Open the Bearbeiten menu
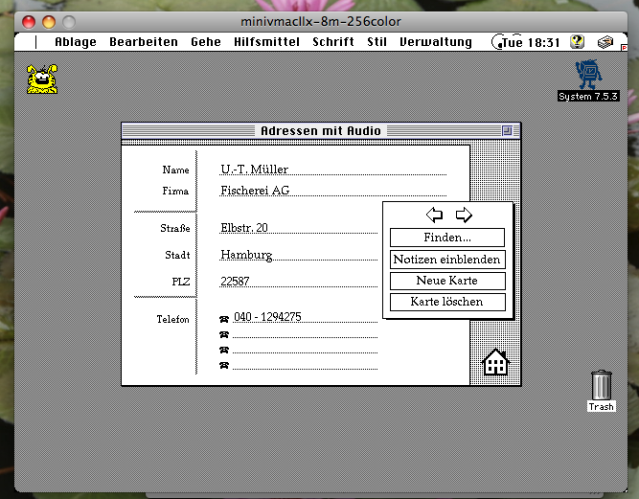Viewport: 639px width, 499px height. (143, 42)
